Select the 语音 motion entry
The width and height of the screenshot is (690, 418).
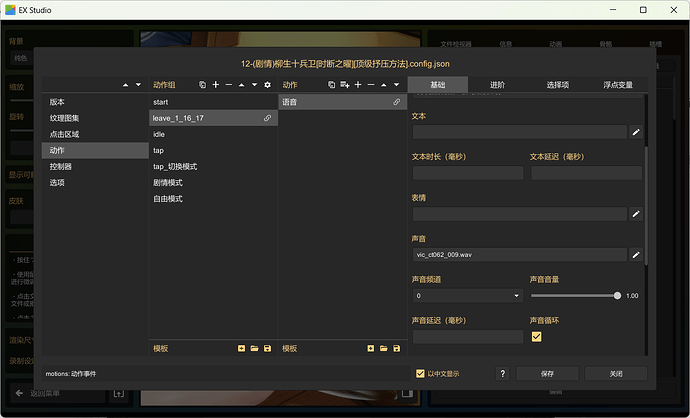tap(343, 102)
